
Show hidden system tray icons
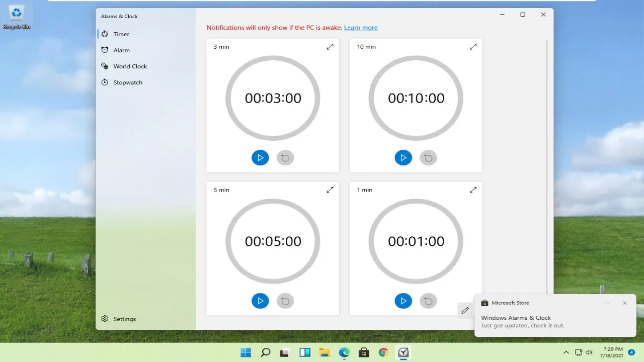[x=566, y=352]
